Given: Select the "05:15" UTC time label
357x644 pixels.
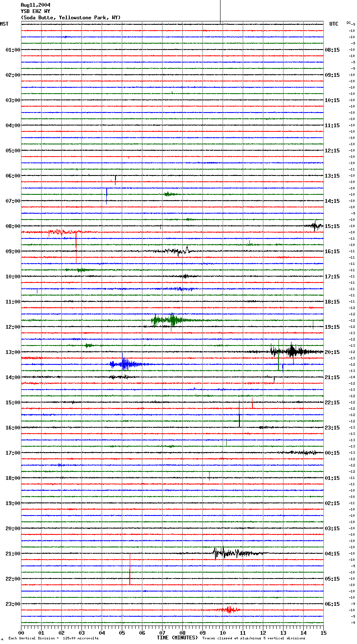Looking at the screenshot, I should [x=332, y=579].
